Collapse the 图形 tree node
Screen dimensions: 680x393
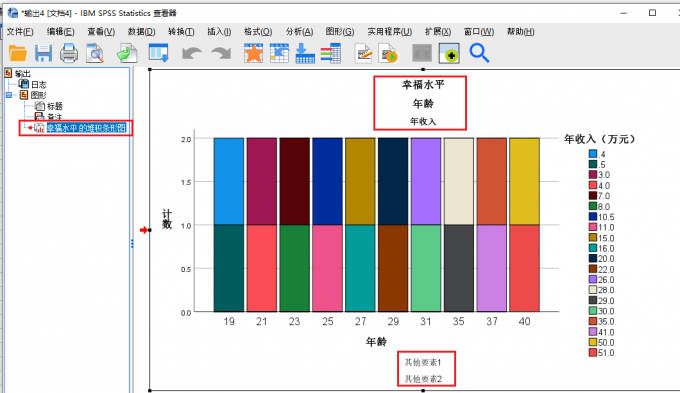[x=9, y=95]
